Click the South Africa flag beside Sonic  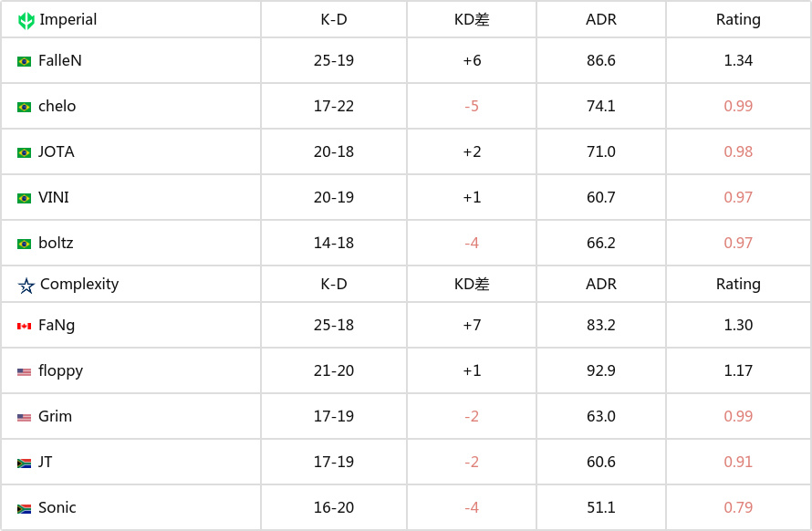[x=24, y=509]
